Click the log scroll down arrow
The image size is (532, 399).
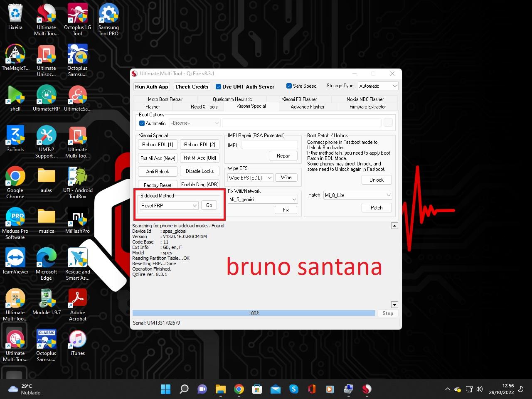tap(394, 305)
